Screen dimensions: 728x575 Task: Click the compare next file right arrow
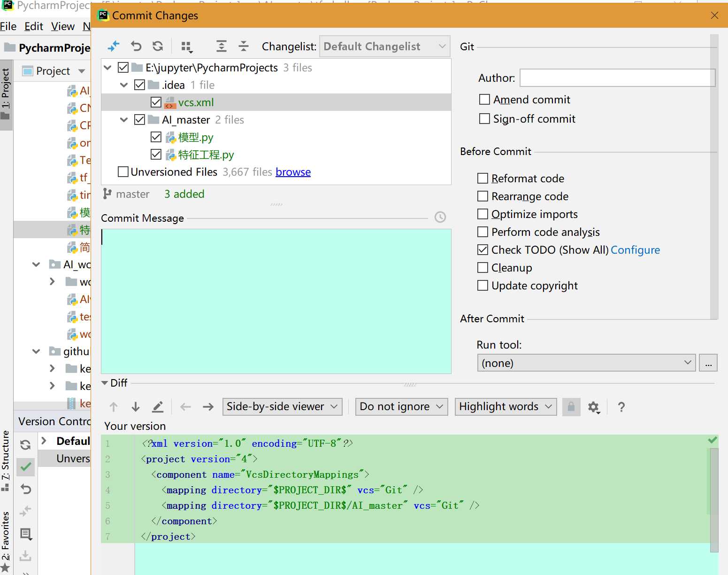point(208,407)
